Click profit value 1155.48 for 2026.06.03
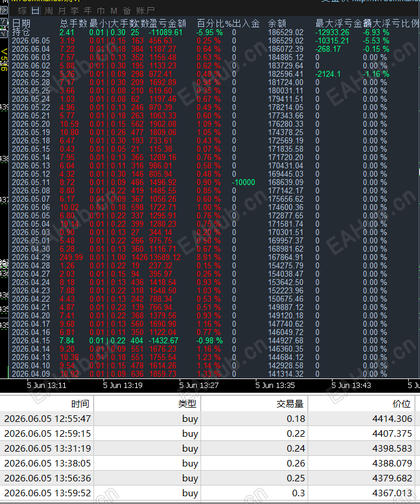This screenshot has width=420, height=504. pos(162,58)
